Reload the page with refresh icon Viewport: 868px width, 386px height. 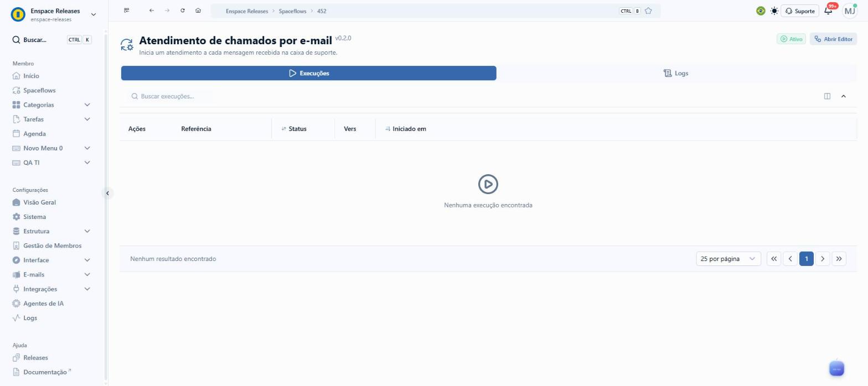tap(183, 11)
